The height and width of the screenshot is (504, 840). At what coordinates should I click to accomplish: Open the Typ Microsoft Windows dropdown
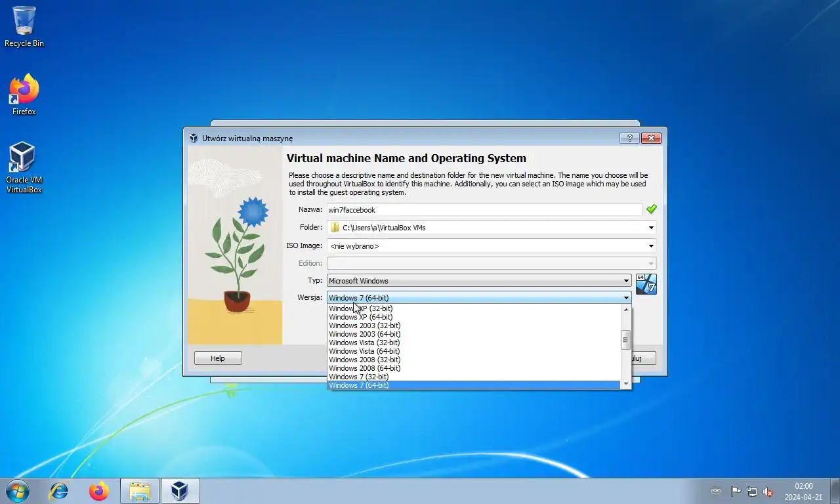click(479, 281)
